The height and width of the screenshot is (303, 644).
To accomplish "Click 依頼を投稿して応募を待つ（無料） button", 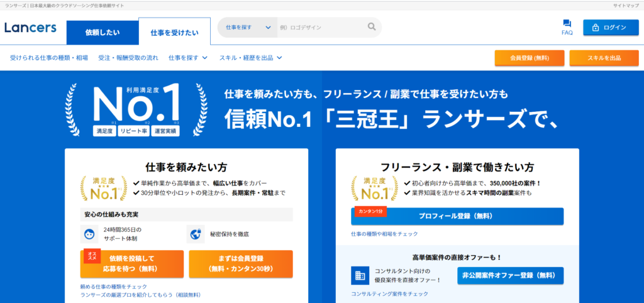I will tap(132, 263).
